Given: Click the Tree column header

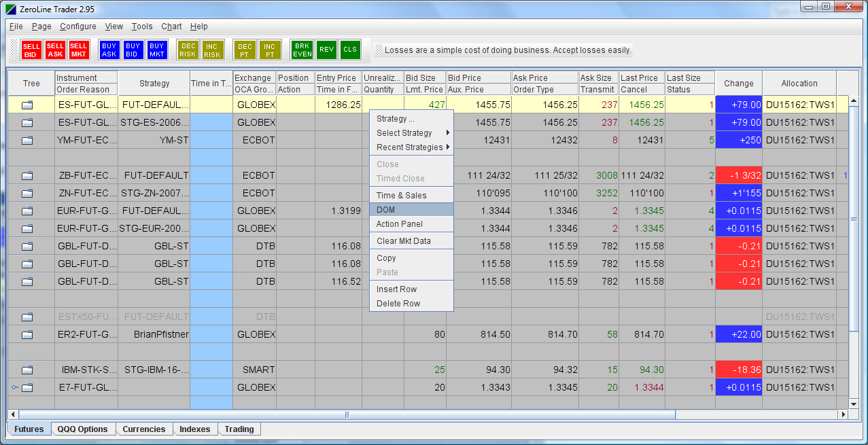Looking at the screenshot, I should (x=31, y=84).
